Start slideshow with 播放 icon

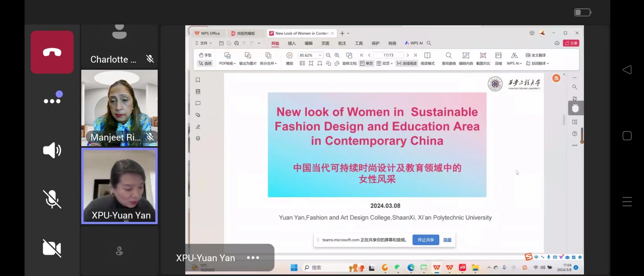pyautogui.click(x=289, y=56)
